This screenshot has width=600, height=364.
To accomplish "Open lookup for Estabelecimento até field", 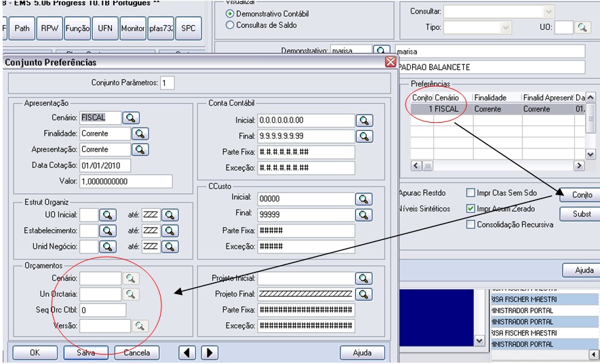I will coord(170,230).
